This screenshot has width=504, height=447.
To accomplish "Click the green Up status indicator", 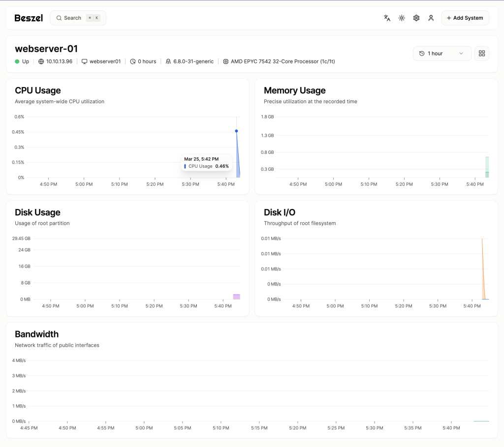I will [17, 61].
